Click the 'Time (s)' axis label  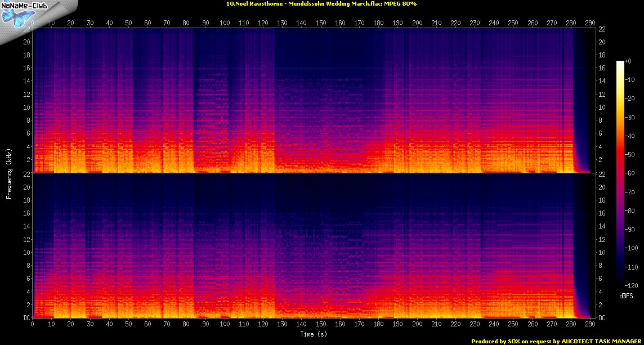[314, 334]
